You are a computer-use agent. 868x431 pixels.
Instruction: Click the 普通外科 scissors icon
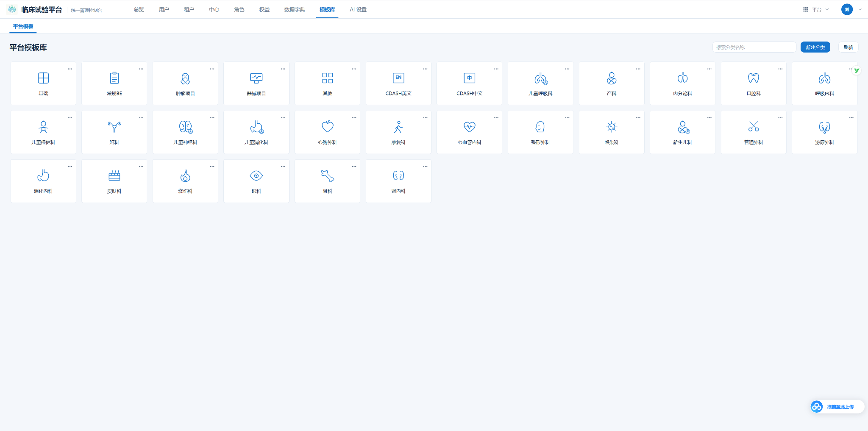tap(754, 126)
